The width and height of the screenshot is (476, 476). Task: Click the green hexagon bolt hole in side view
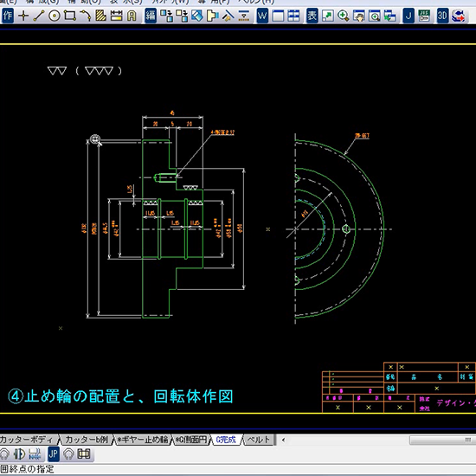tap(346, 229)
